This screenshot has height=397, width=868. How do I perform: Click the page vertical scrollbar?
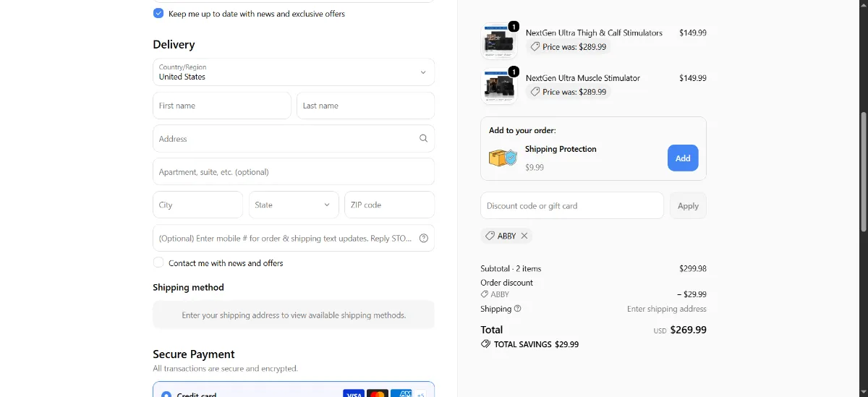tap(863, 171)
